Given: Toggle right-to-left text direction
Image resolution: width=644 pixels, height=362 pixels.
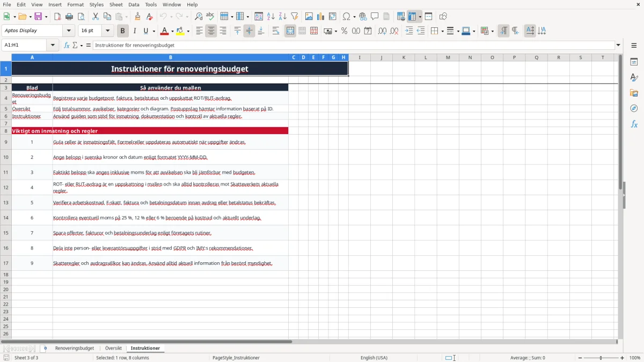Looking at the screenshot, I should 515,31.
